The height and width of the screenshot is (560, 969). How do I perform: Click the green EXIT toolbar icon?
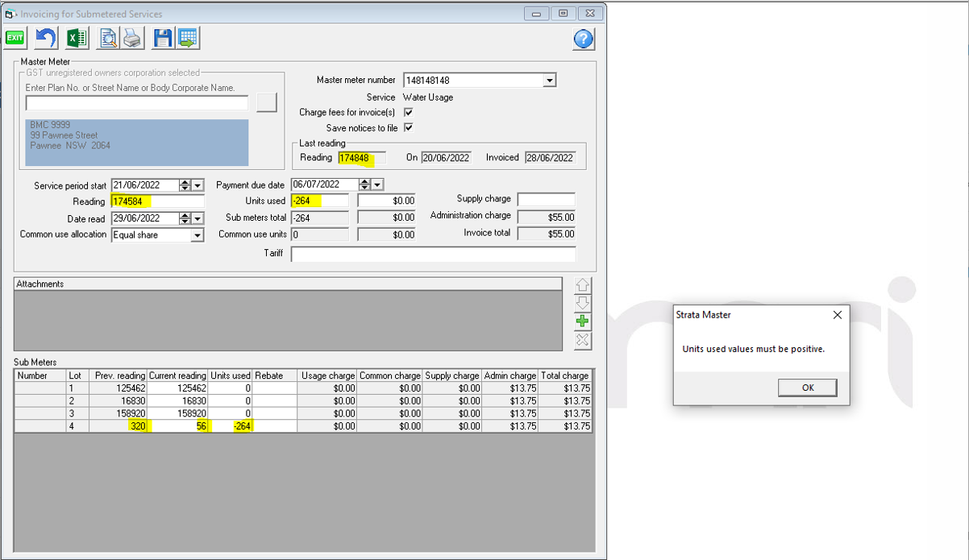pyautogui.click(x=15, y=38)
